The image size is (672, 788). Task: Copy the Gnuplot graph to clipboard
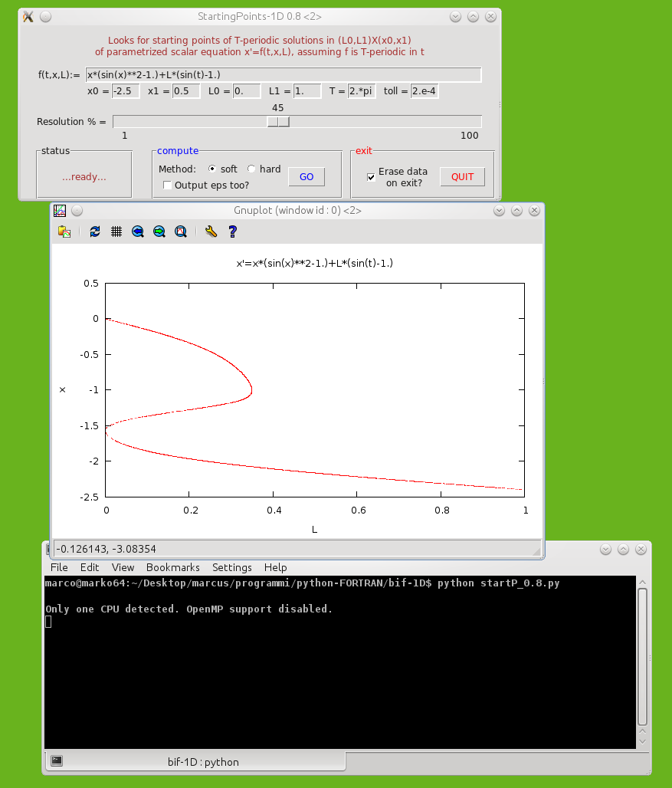click(x=64, y=231)
